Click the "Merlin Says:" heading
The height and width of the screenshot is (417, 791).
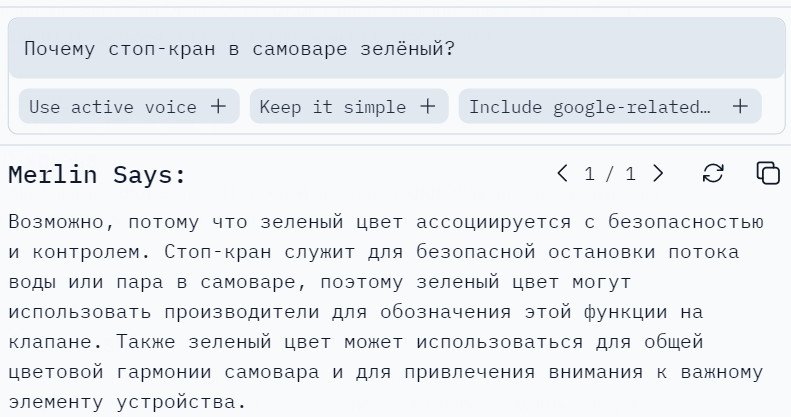click(97, 175)
